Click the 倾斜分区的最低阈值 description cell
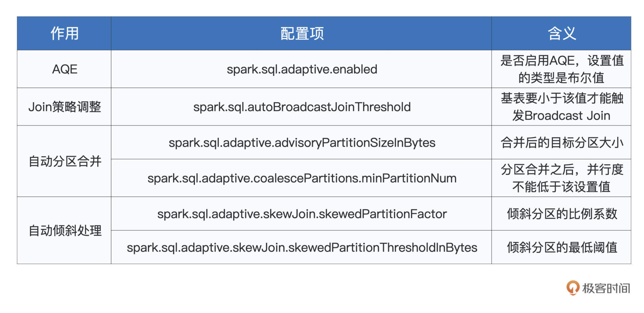 pos(562,248)
